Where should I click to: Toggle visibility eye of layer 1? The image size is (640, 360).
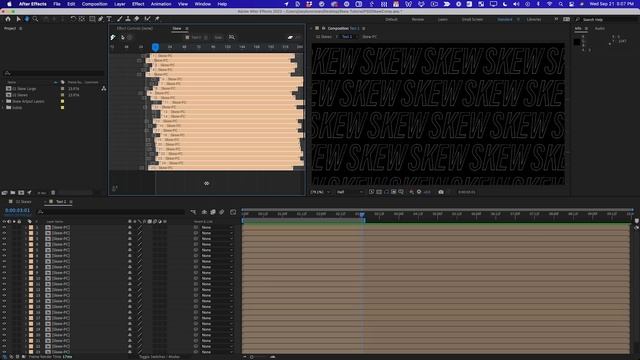point(4,227)
